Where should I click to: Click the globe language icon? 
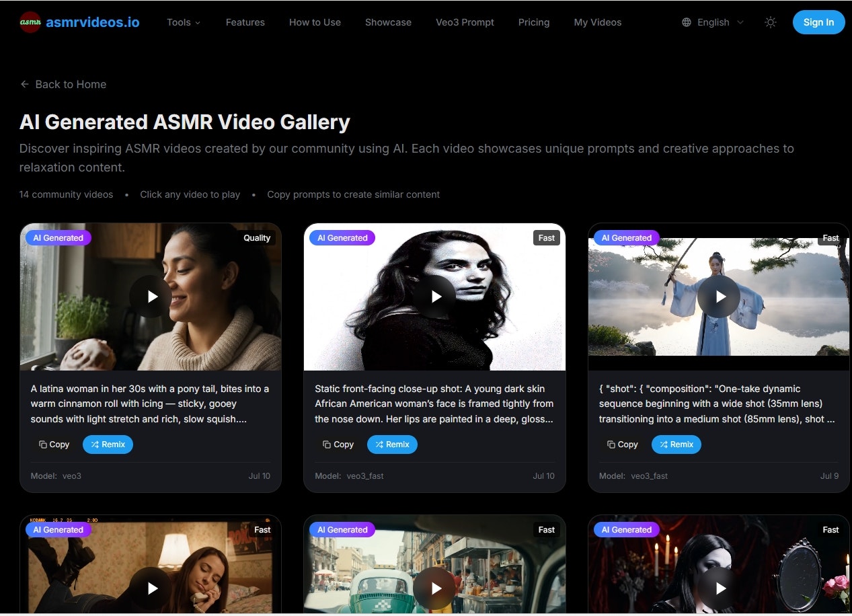click(687, 22)
